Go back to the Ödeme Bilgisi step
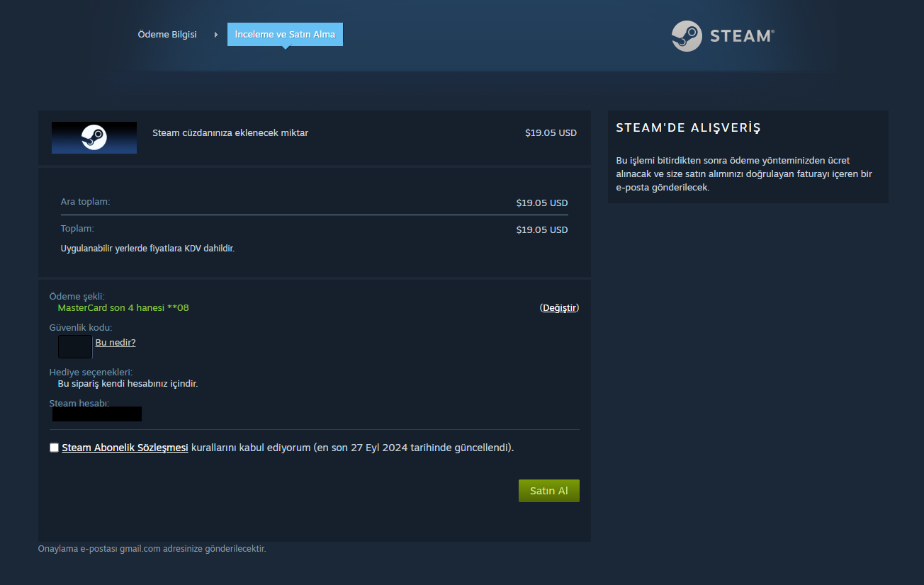924x585 pixels. [167, 34]
